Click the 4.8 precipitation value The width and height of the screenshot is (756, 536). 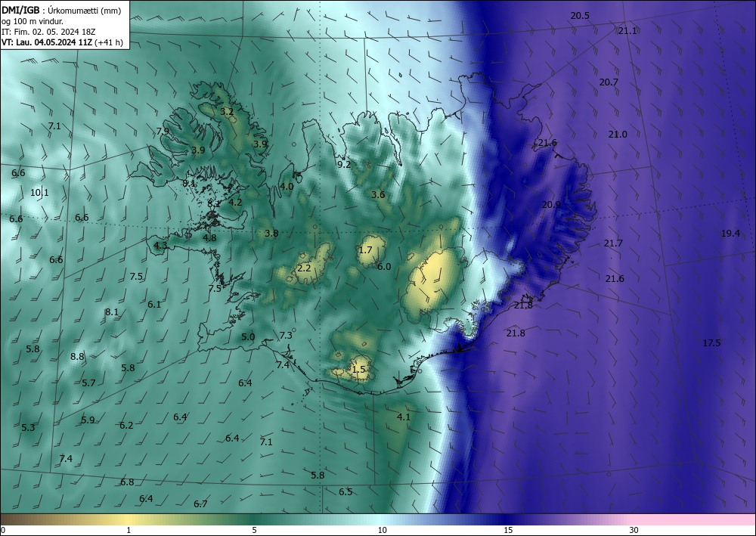tap(209, 237)
